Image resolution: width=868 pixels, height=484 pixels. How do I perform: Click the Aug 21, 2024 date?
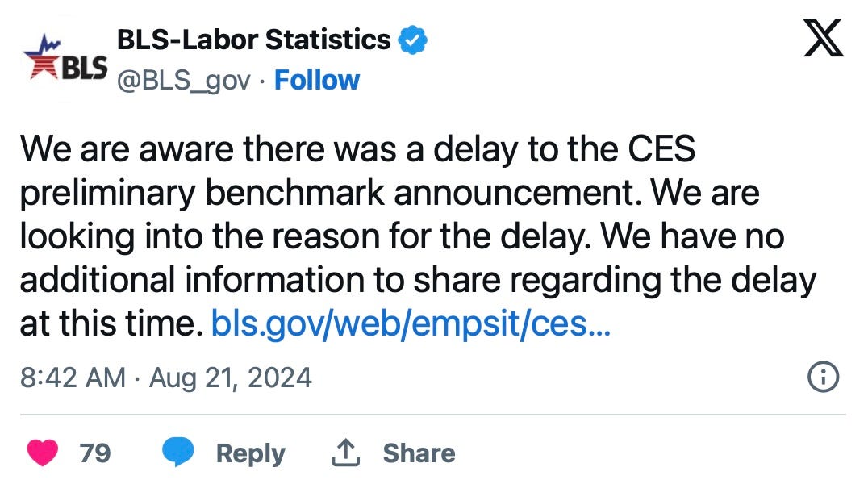[232, 377]
